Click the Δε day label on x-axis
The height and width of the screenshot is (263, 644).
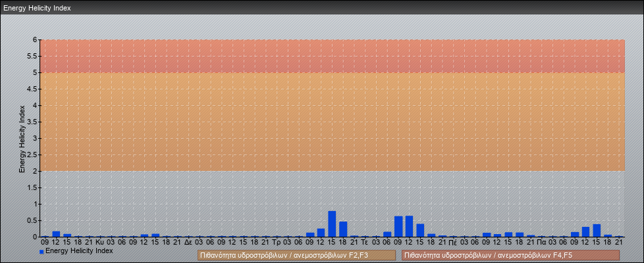point(188,243)
